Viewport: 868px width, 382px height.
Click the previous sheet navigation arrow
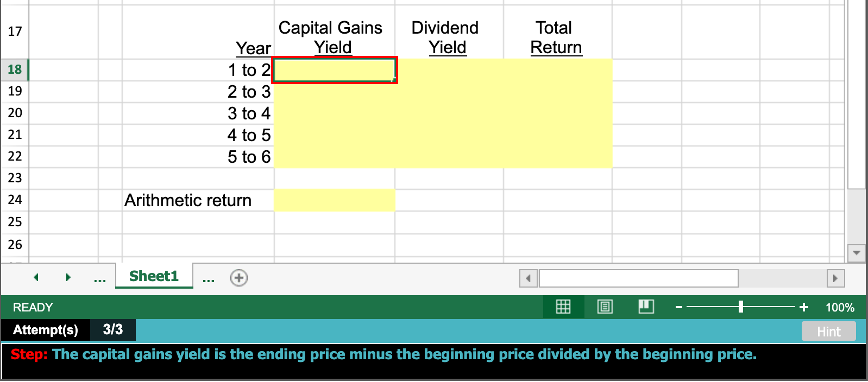pyautogui.click(x=36, y=277)
